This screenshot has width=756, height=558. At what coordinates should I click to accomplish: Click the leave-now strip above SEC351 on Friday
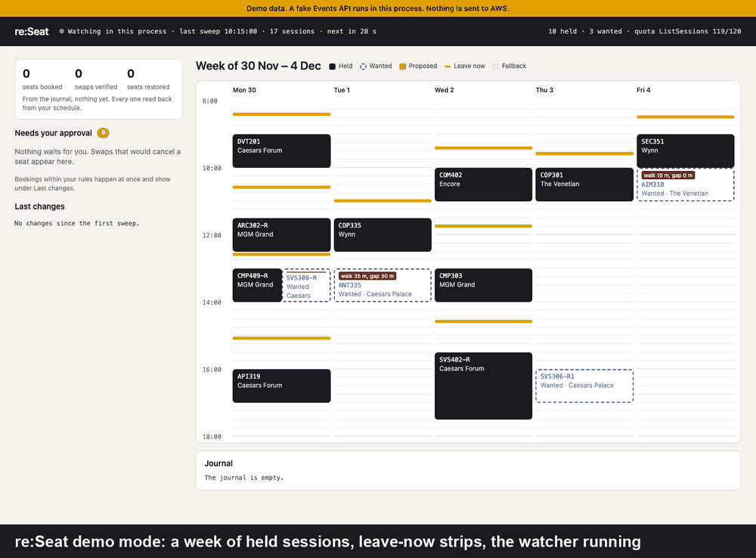pyautogui.click(x=686, y=116)
